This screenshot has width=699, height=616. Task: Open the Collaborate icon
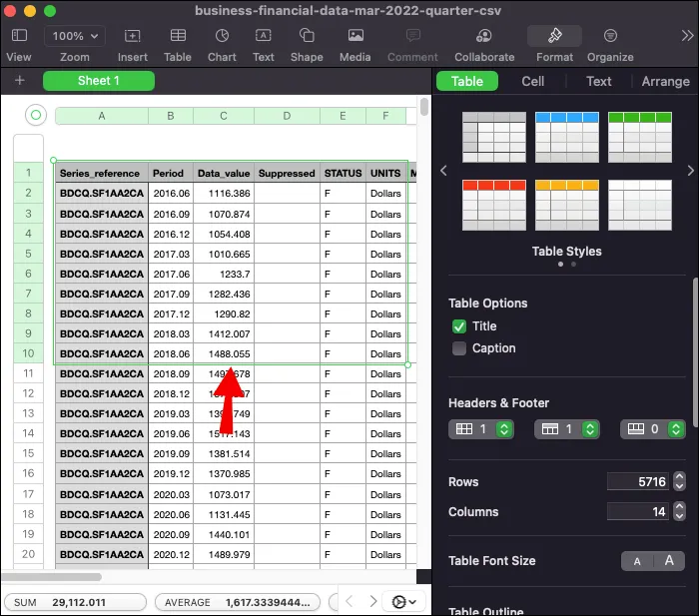[x=484, y=36]
